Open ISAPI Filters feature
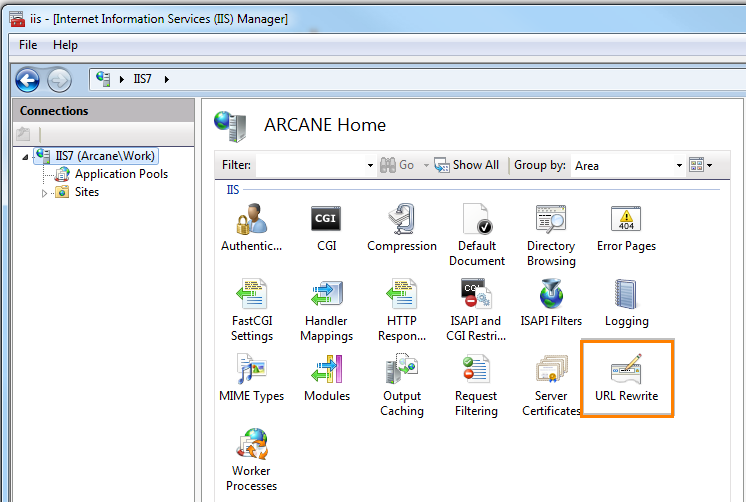This screenshot has height=502, width=746. click(x=551, y=303)
